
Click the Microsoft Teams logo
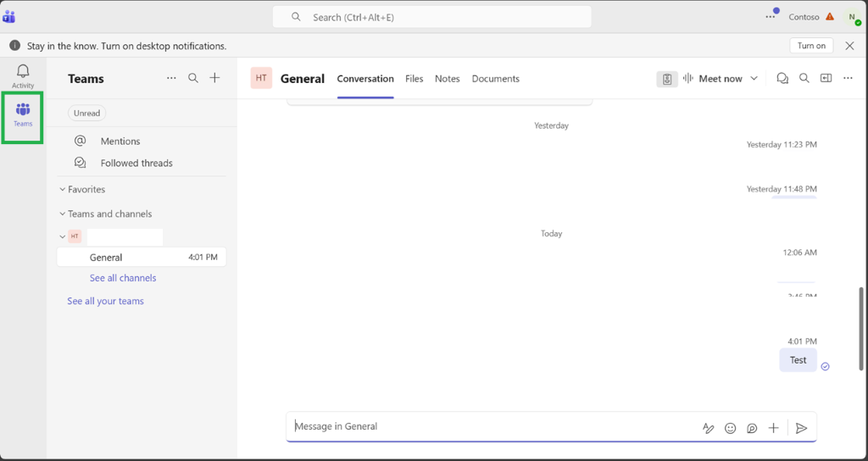click(x=8, y=17)
